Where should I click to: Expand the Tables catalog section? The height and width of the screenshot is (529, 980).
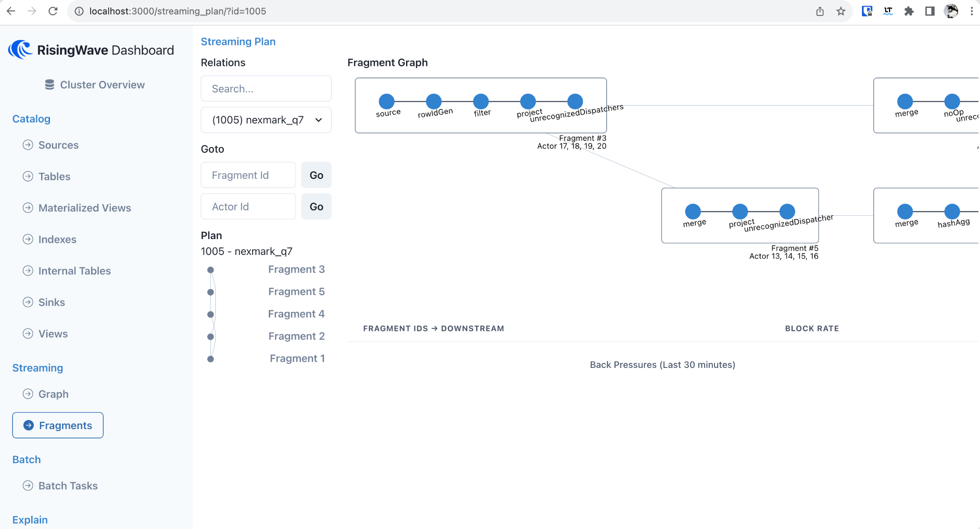click(55, 176)
